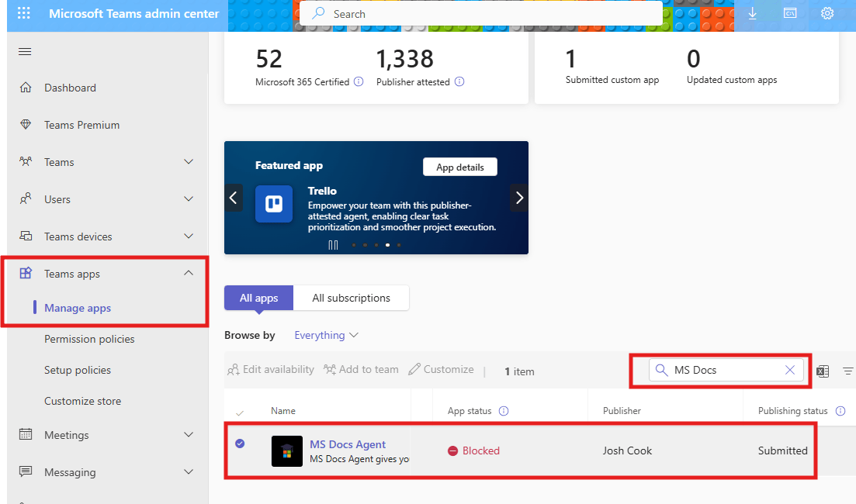Screen dimensions: 856x504
Task: Go to Dashboard
Action: [x=70, y=88]
